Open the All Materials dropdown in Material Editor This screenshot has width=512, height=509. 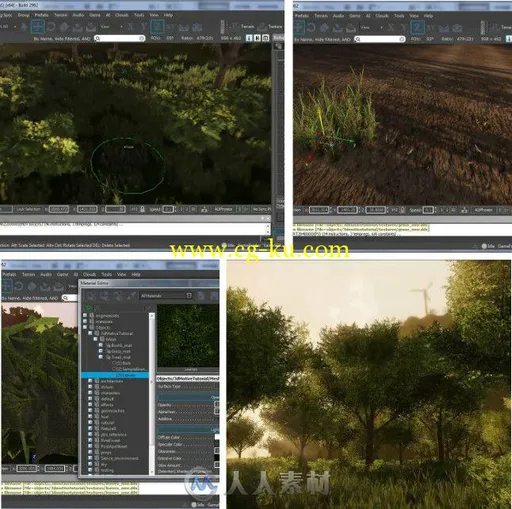point(166,296)
